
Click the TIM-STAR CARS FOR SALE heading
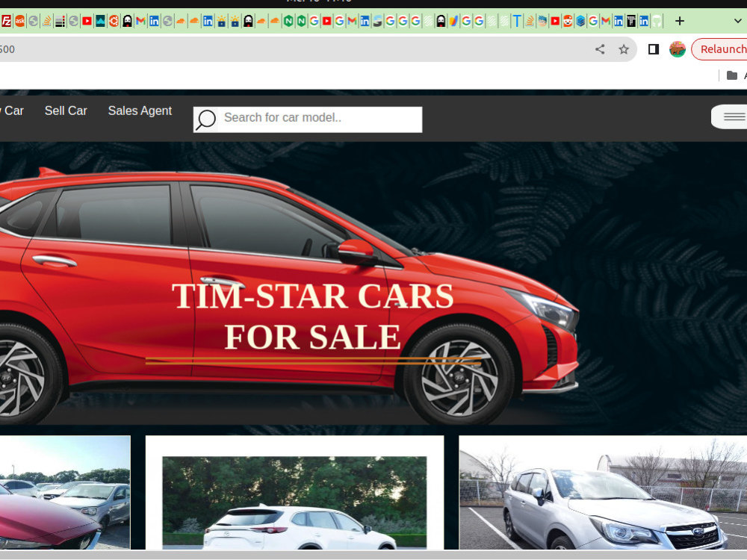(x=312, y=316)
